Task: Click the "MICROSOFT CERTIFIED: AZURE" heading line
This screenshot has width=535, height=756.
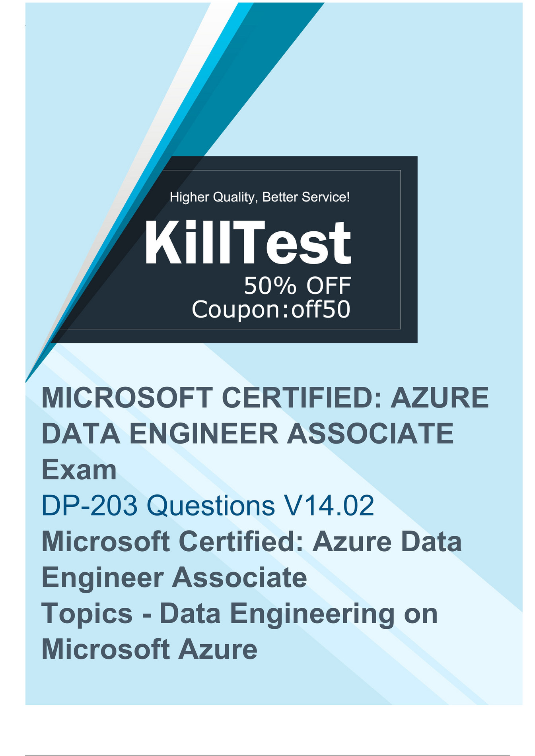Action: coord(265,397)
